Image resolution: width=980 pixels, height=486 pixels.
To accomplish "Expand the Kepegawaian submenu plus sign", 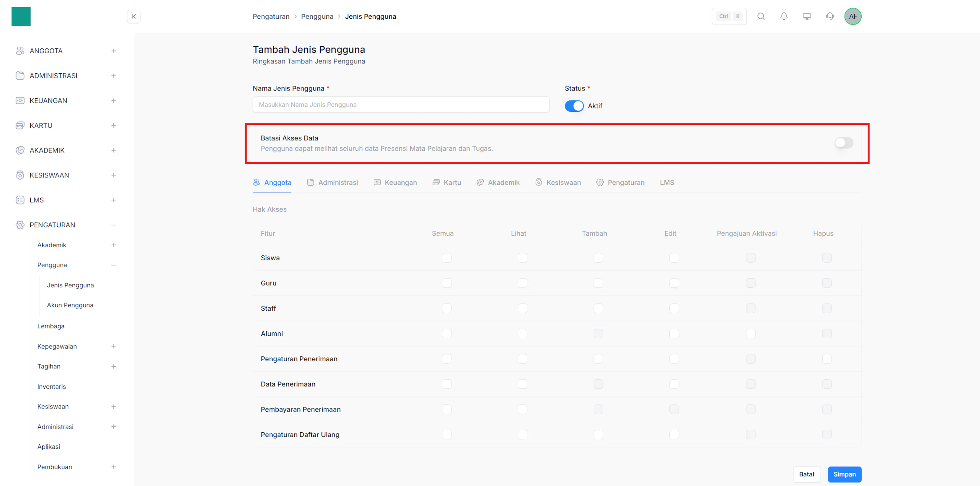I will click(x=113, y=347).
